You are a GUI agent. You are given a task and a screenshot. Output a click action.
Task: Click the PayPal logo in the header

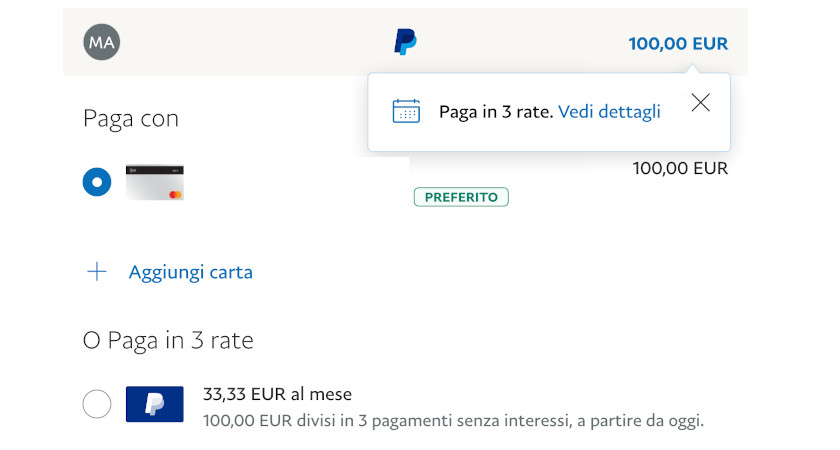pos(405,42)
